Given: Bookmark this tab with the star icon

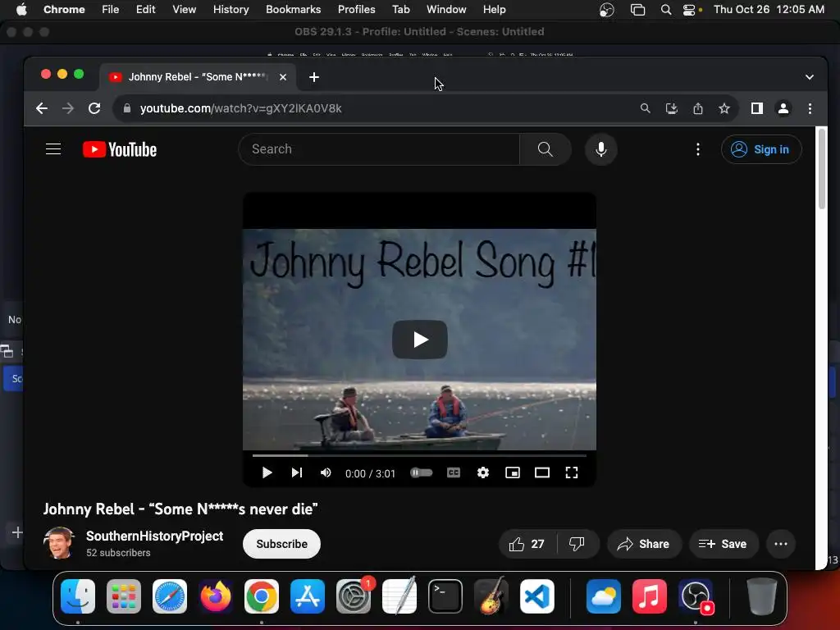Looking at the screenshot, I should tap(724, 108).
